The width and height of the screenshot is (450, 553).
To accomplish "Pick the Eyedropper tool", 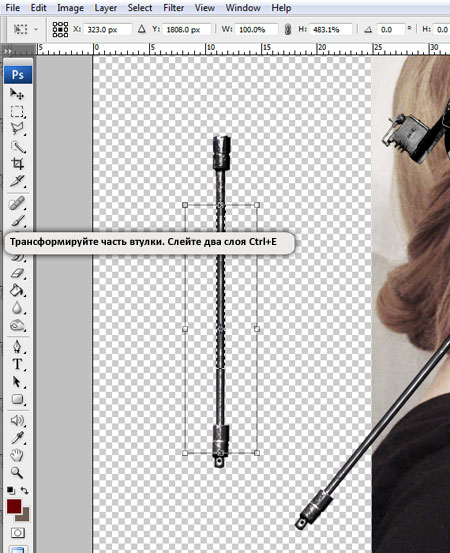I will tap(17, 438).
